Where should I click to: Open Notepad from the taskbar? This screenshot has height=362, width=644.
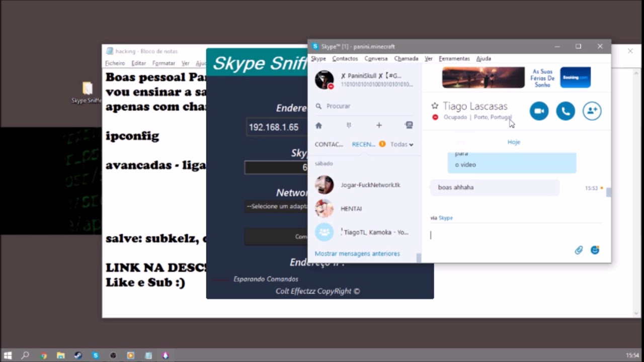(148, 355)
